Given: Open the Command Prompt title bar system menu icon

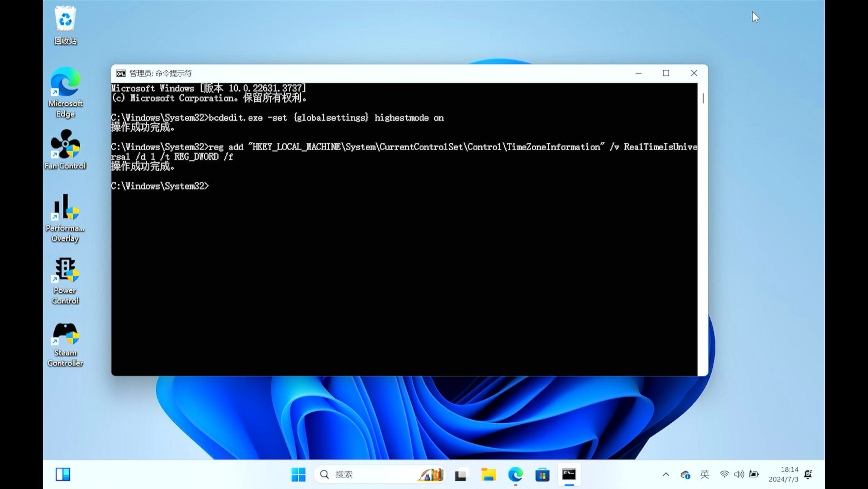Looking at the screenshot, I should pos(121,73).
